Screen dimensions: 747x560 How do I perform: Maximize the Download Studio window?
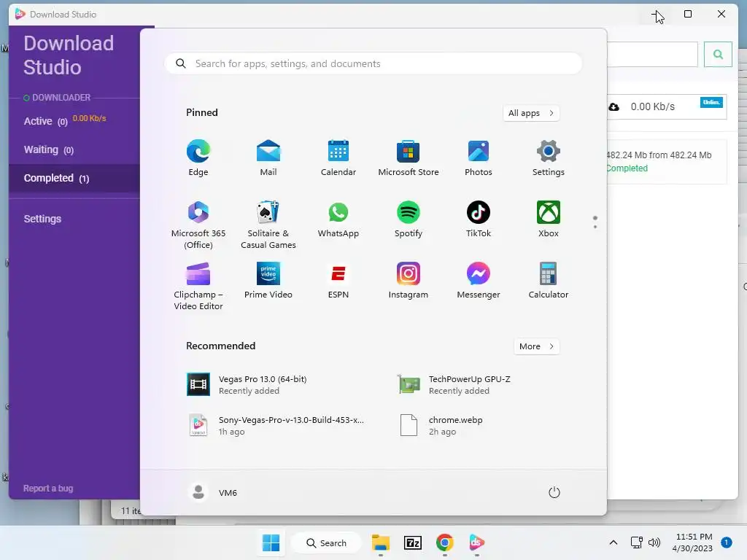click(687, 14)
